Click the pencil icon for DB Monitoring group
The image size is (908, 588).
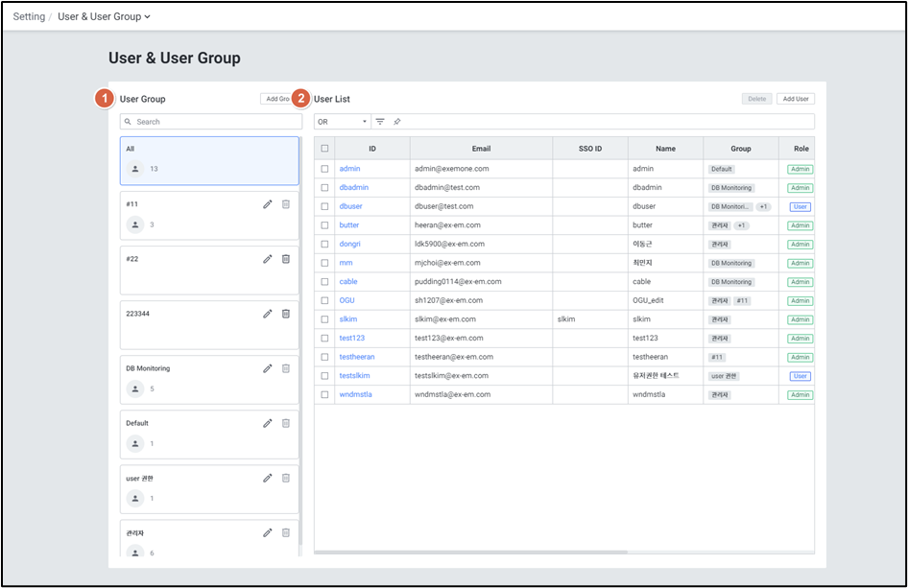click(268, 368)
